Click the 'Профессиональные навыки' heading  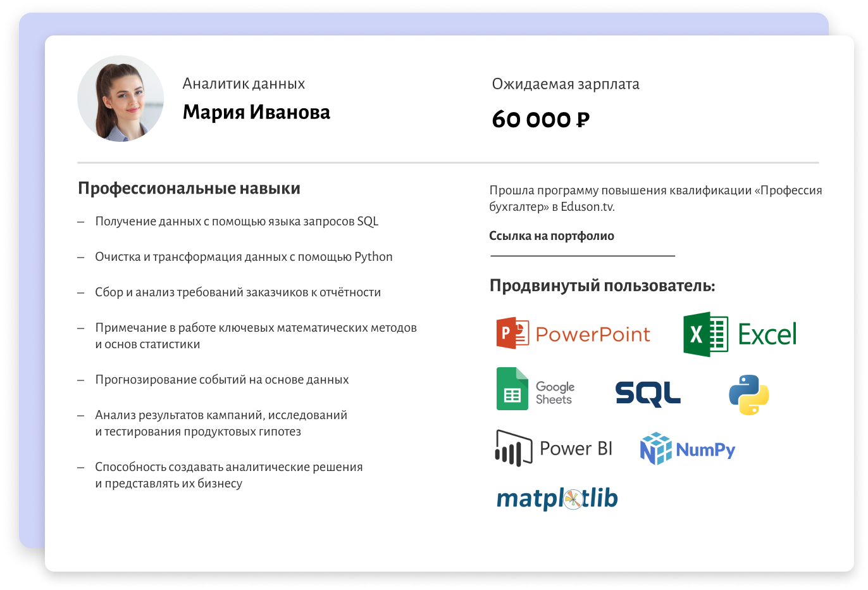(189, 189)
